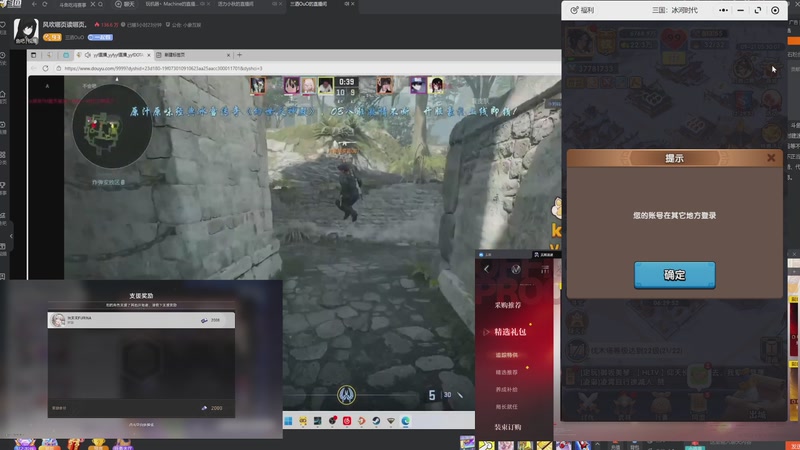Click the player row in reward list
This screenshot has height=450, width=800.
tap(141, 320)
